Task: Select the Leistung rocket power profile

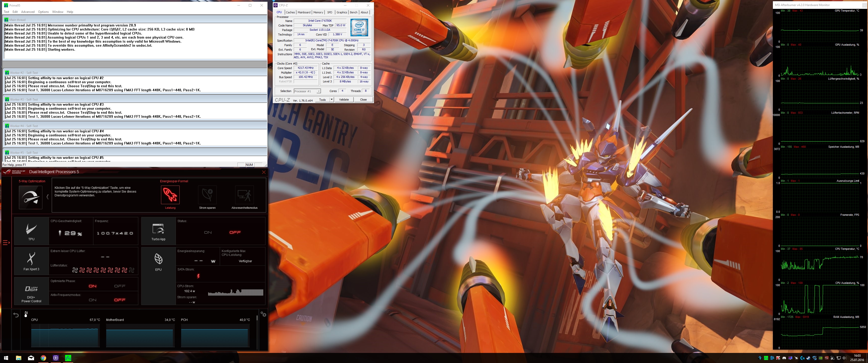Action: point(170,195)
